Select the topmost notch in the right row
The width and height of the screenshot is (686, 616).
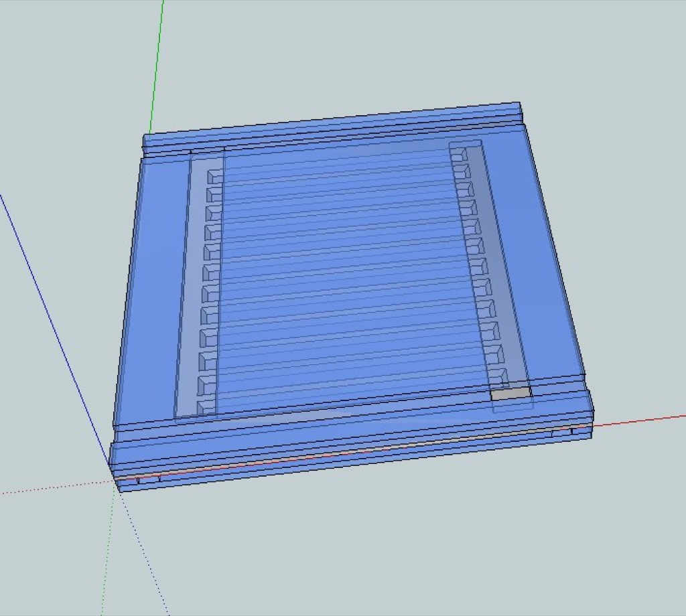click(459, 155)
